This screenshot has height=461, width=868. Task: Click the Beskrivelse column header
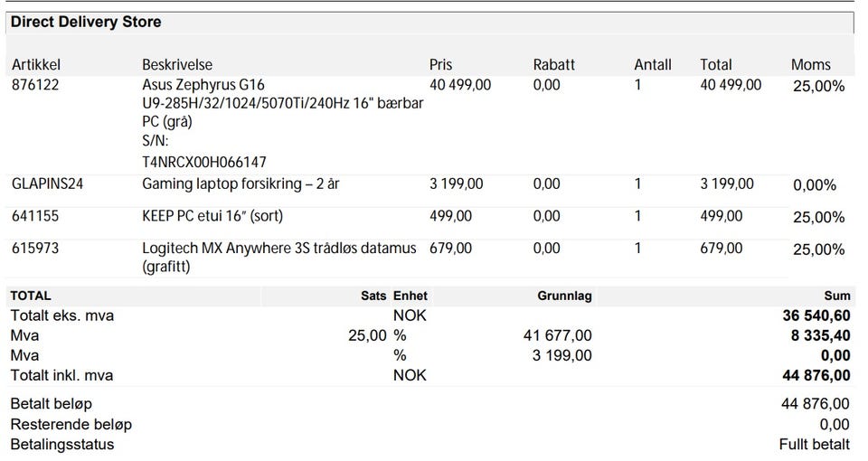(177, 64)
